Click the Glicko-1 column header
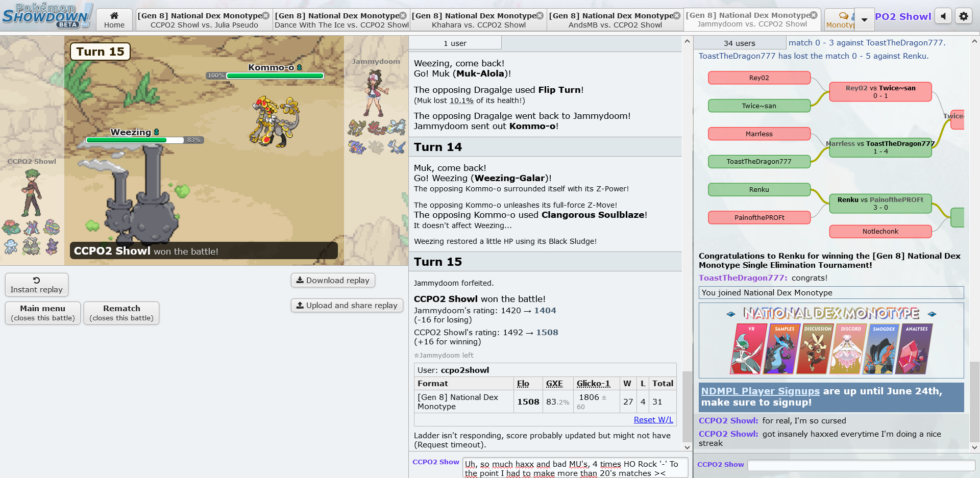 pyautogui.click(x=593, y=383)
